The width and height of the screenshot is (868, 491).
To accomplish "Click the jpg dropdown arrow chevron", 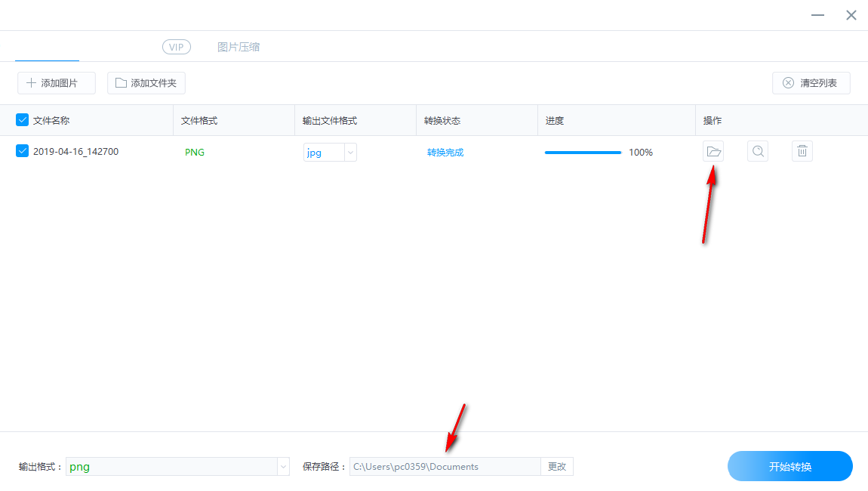I will 350,152.
